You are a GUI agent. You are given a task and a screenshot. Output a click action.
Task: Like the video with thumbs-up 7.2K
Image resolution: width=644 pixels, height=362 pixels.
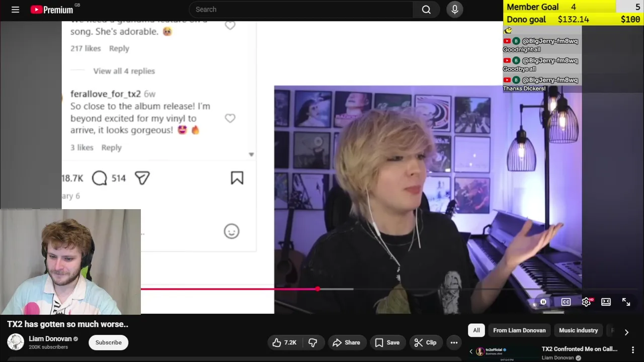[x=284, y=342]
